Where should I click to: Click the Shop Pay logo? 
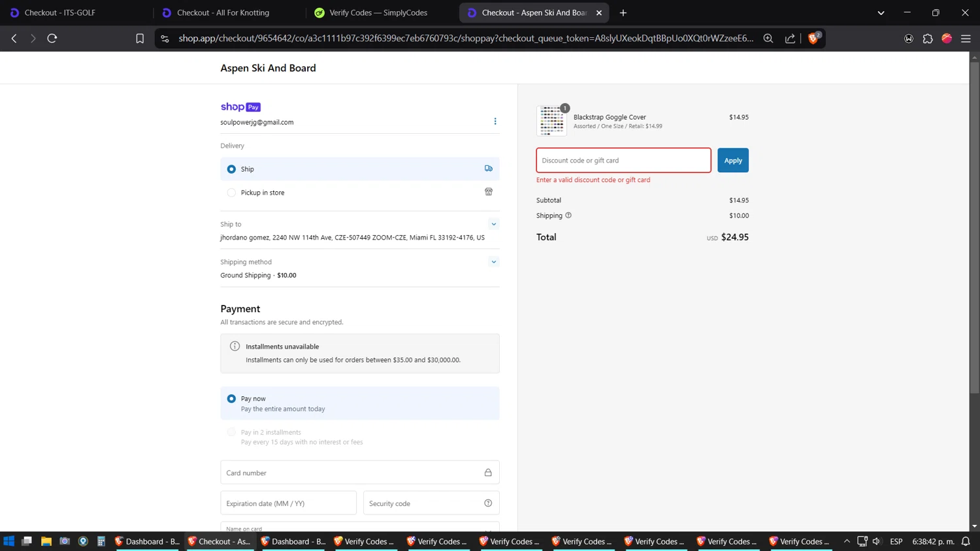[240, 107]
